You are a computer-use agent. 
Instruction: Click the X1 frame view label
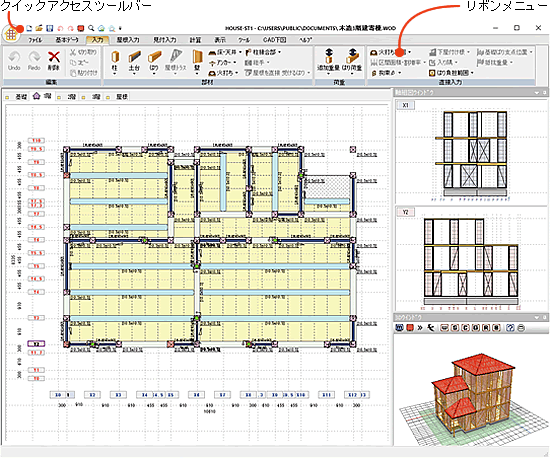pos(405,105)
